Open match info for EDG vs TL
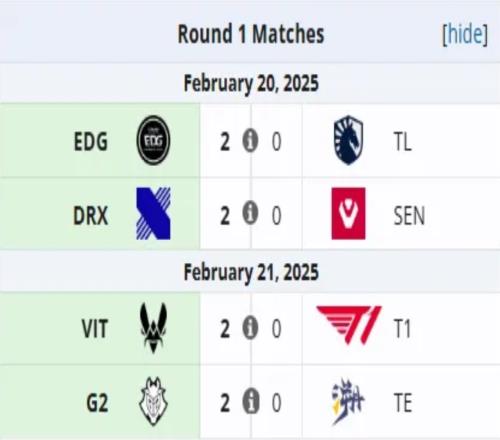500x440 pixels. tap(250, 141)
